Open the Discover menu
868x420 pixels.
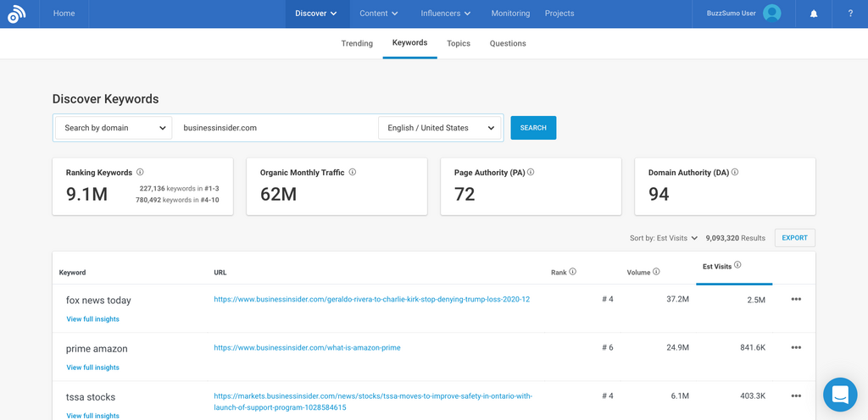pos(315,14)
